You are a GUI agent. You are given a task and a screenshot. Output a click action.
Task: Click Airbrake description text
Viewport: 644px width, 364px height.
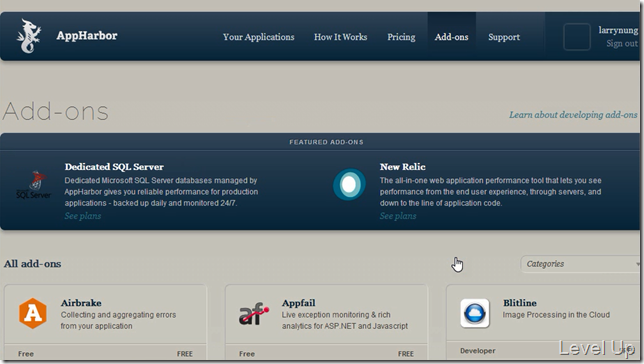point(118,320)
